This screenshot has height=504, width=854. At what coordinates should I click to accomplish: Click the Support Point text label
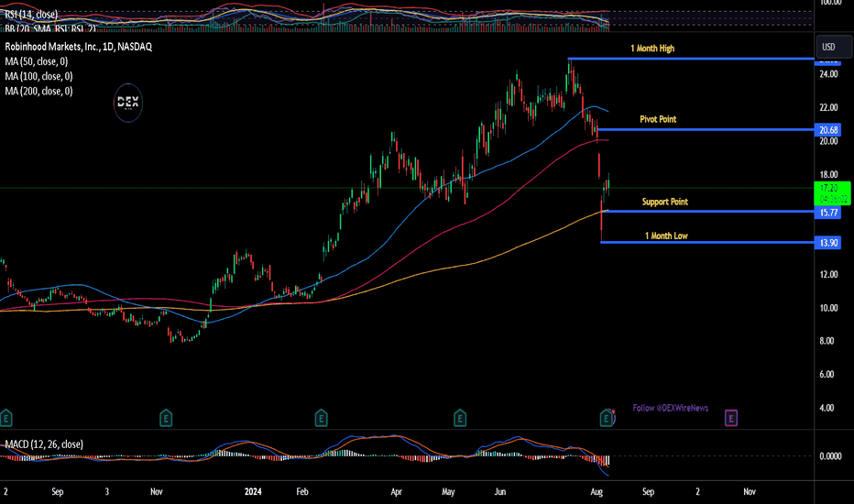[x=664, y=203]
